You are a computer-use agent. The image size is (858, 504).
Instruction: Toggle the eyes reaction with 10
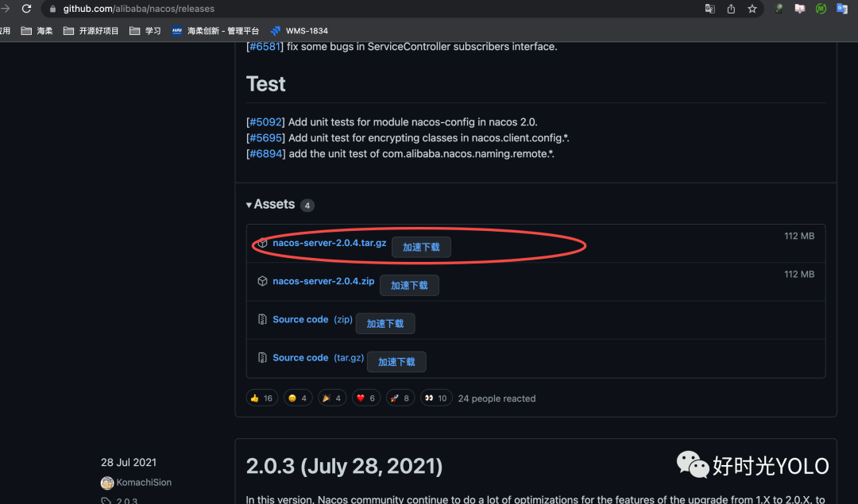click(x=436, y=398)
